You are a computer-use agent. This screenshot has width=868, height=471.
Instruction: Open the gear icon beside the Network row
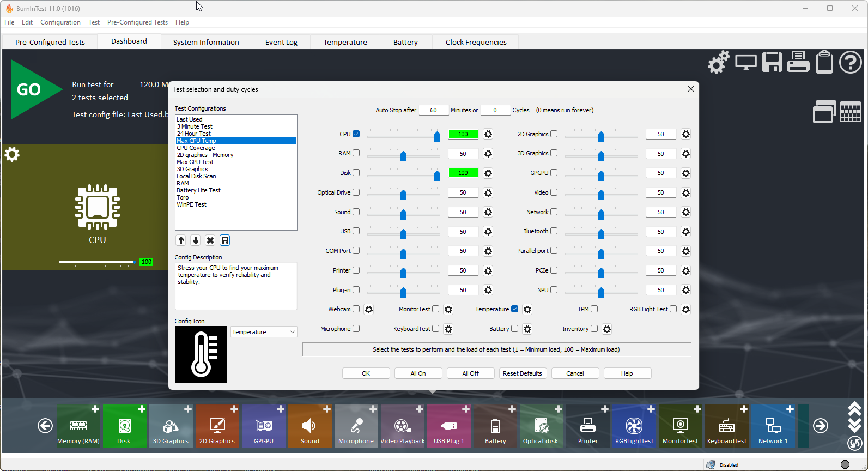pos(686,212)
